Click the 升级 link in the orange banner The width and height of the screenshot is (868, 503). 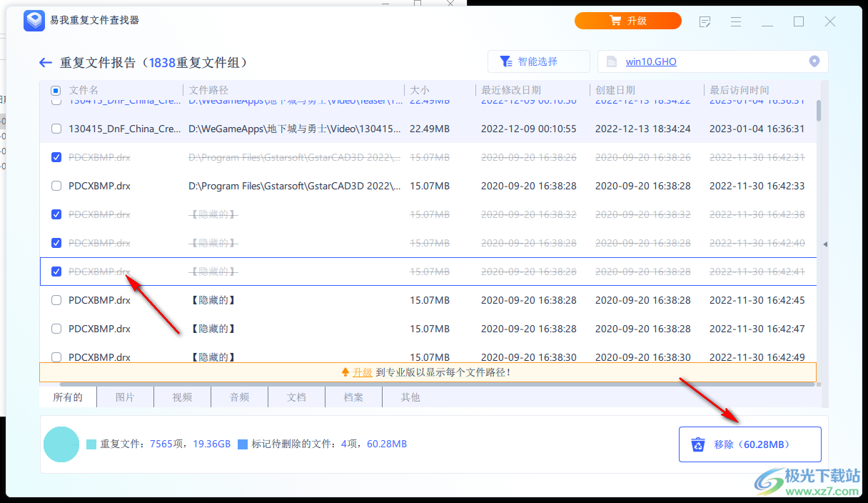362,372
